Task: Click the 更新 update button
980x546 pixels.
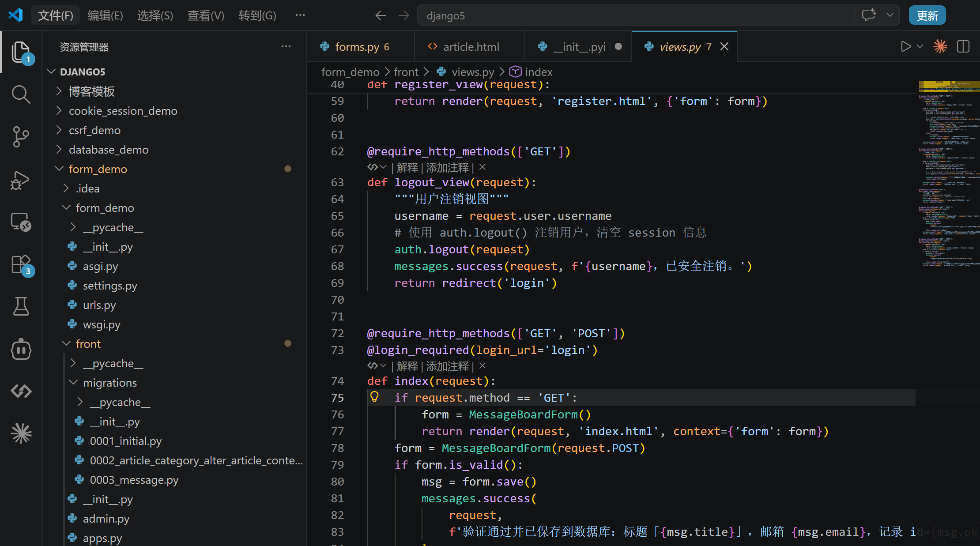Action: tap(927, 15)
